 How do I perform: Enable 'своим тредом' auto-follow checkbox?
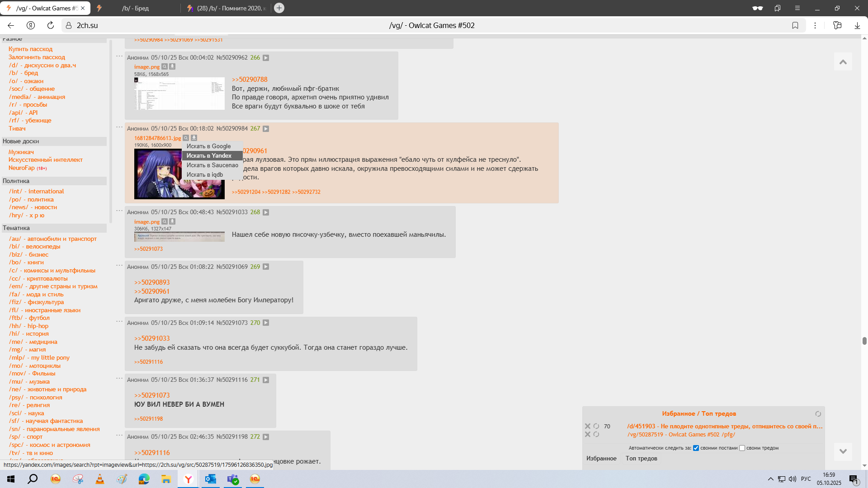[x=742, y=448]
